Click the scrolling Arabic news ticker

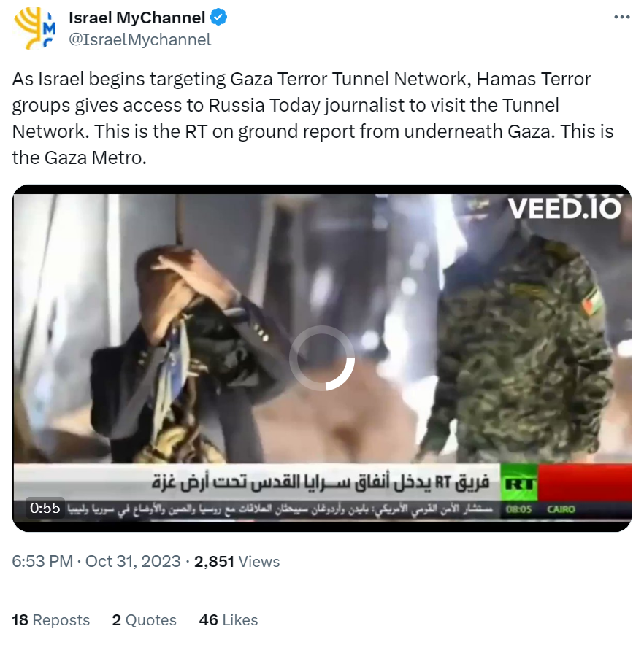click(x=280, y=509)
